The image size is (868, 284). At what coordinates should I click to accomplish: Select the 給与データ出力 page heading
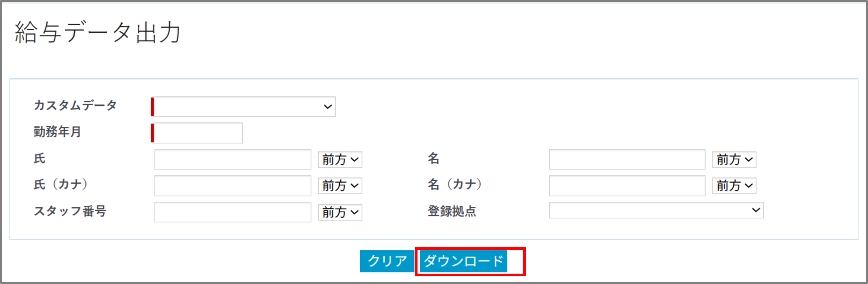click(98, 32)
